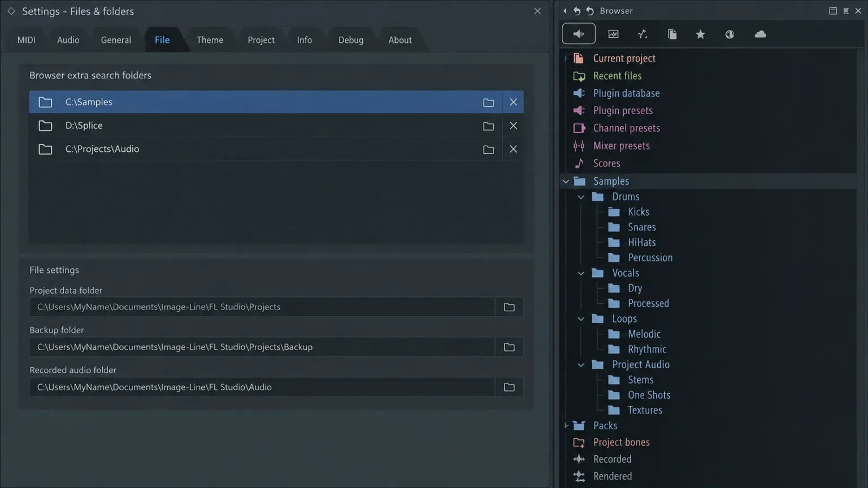868x488 pixels.
Task: Open the cloud tab in Browser
Action: pyautogui.click(x=760, y=34)
